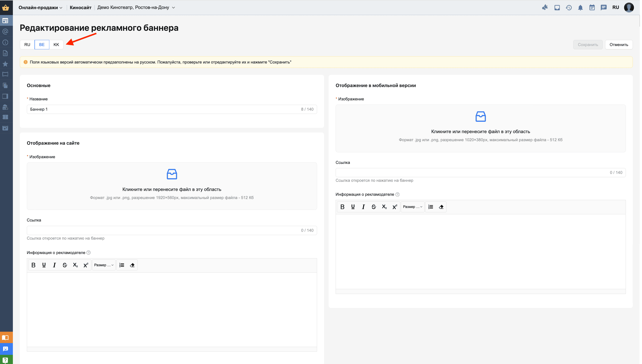Click the Киносайт link in the header
Viewport: 642px width, 364px height.
point(81,7)
